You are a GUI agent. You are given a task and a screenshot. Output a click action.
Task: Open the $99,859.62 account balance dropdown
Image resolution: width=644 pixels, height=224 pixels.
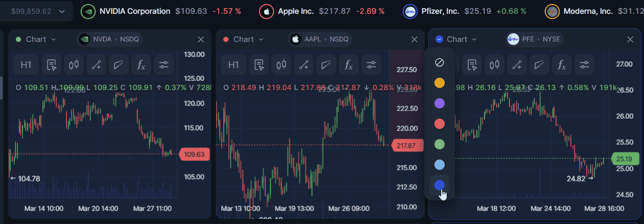pyautogui.click(x=36, y=11)
